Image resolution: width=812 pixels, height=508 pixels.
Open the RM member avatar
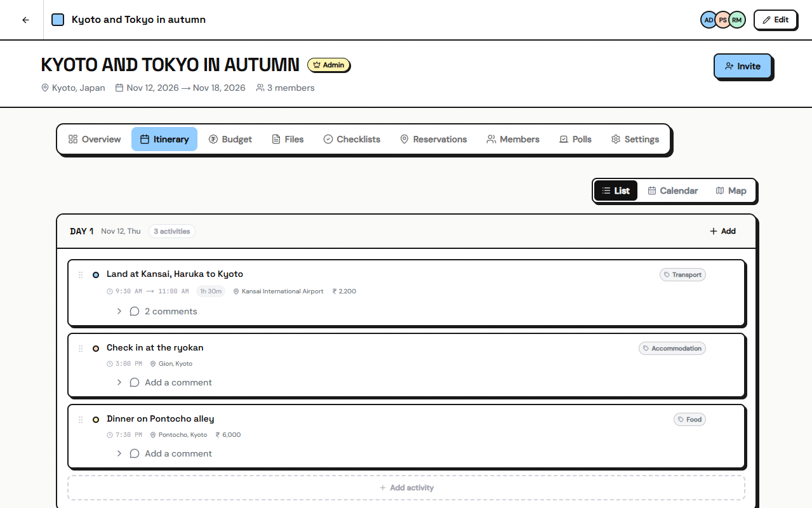pyautogui.click(x=736, y=20)
